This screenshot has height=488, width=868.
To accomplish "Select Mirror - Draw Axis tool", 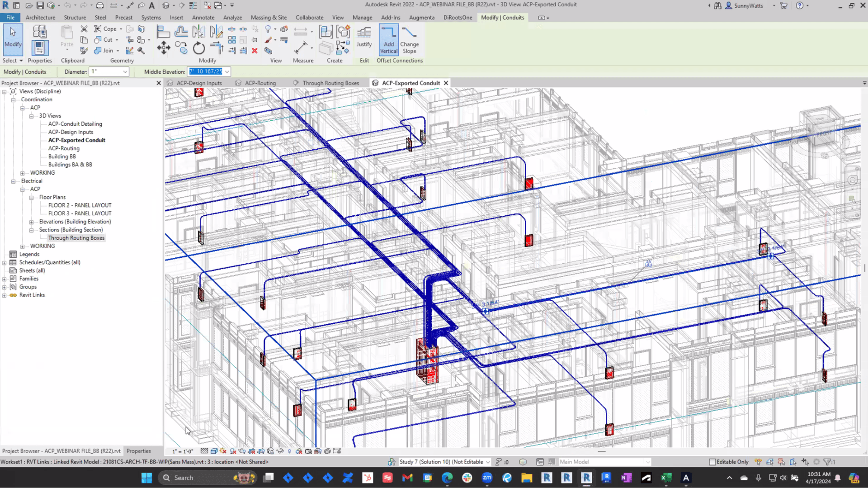I will [x=216, y=31].
